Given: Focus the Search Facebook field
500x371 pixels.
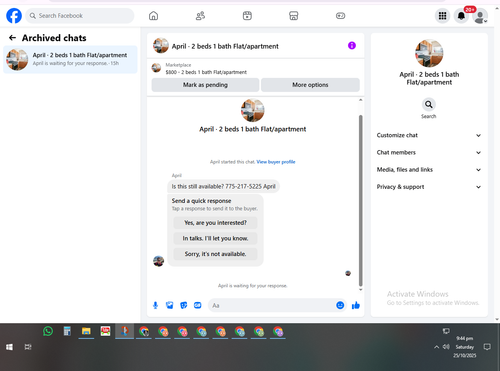Looking at the screenshot, I should [x=80, y=16].
